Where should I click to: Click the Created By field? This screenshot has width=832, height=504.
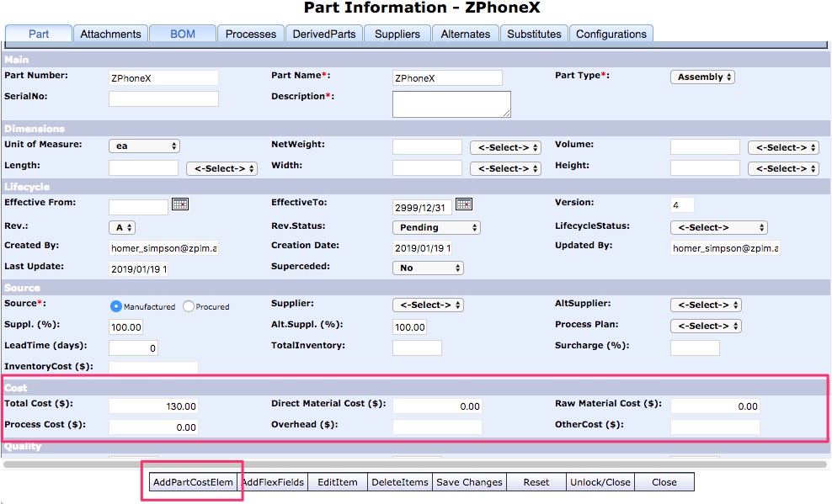click(x=163, y=247)
